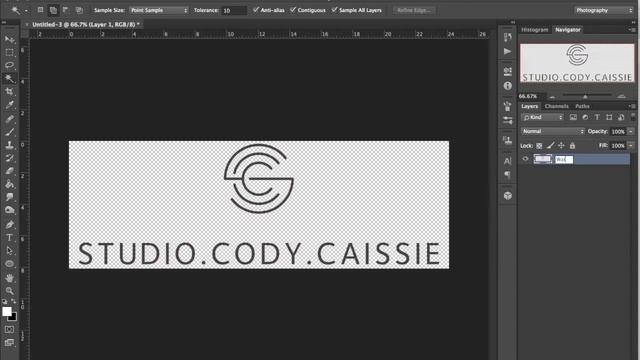
Task: Select the Spot Healing Brush tool
Action: pyautogui.click(x=9, y=119)
